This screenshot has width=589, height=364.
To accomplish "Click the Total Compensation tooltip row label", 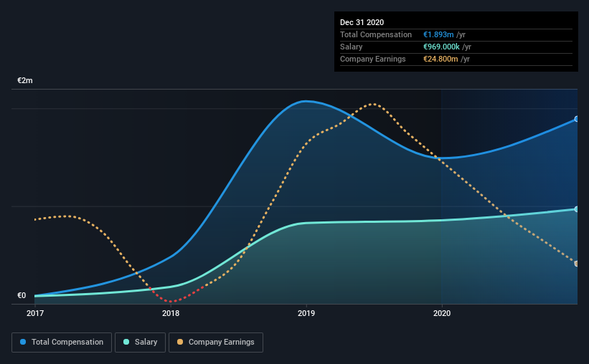I will (376, 34).
